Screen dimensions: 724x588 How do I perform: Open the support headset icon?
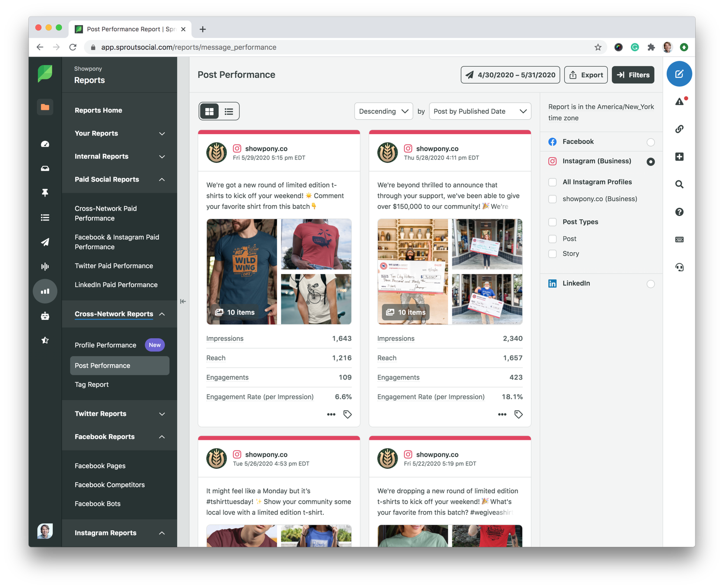(679, 267)
